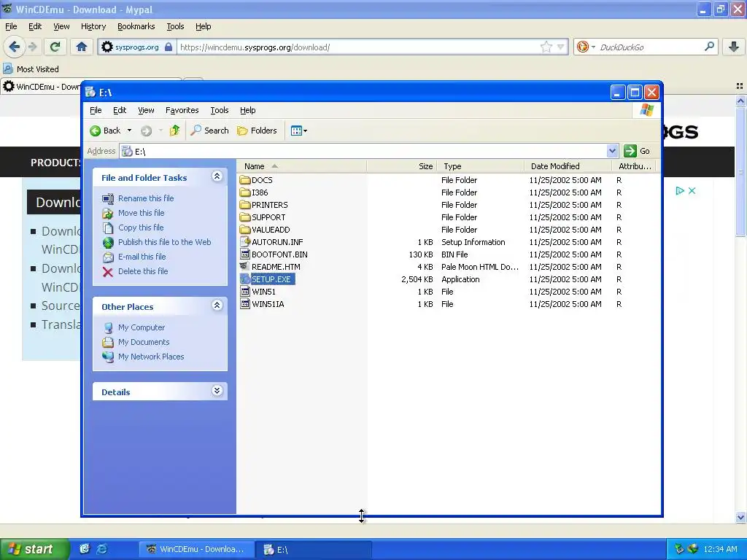This screenshot has height=560, width=747.
Task: Launch Internet Explorer from Quick Launch
Action: 102,549
